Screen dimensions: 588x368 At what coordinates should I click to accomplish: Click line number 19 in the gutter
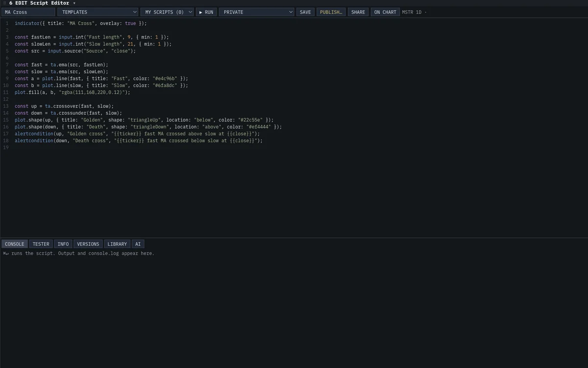tap(6, 147)
